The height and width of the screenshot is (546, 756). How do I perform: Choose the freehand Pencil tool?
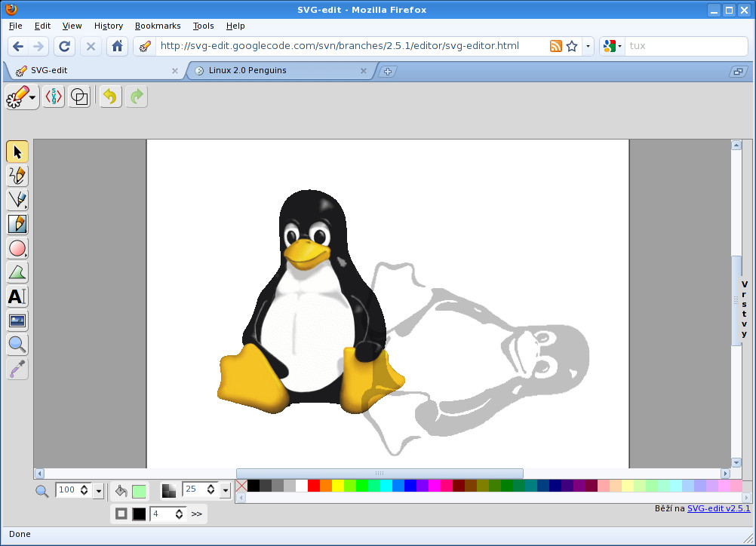point(17,176)
